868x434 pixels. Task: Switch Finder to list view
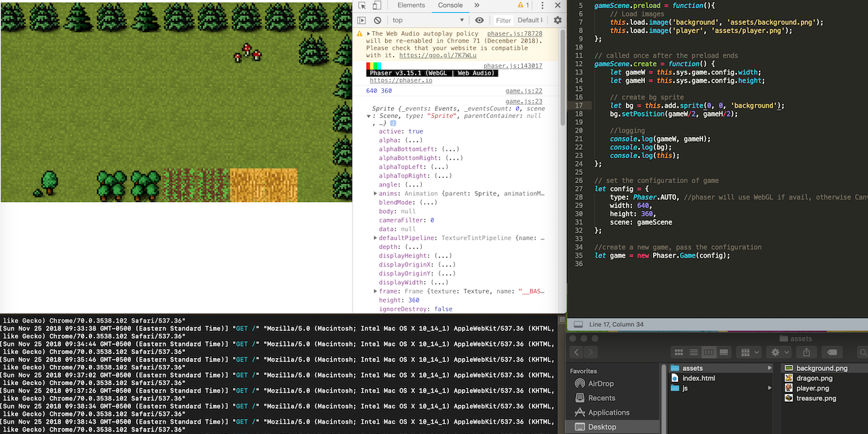coord(693,352)
